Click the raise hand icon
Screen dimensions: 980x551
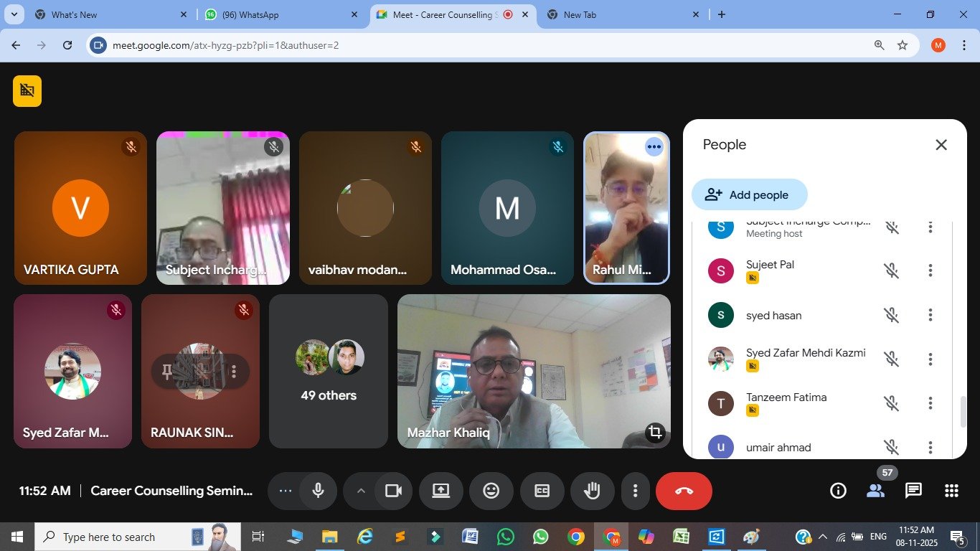click(592, 491)
